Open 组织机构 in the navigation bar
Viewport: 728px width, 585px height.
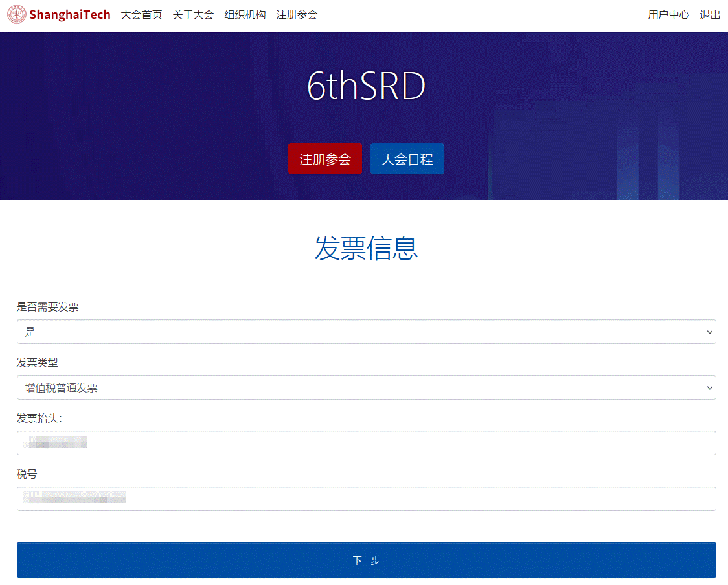pos(245,15)
